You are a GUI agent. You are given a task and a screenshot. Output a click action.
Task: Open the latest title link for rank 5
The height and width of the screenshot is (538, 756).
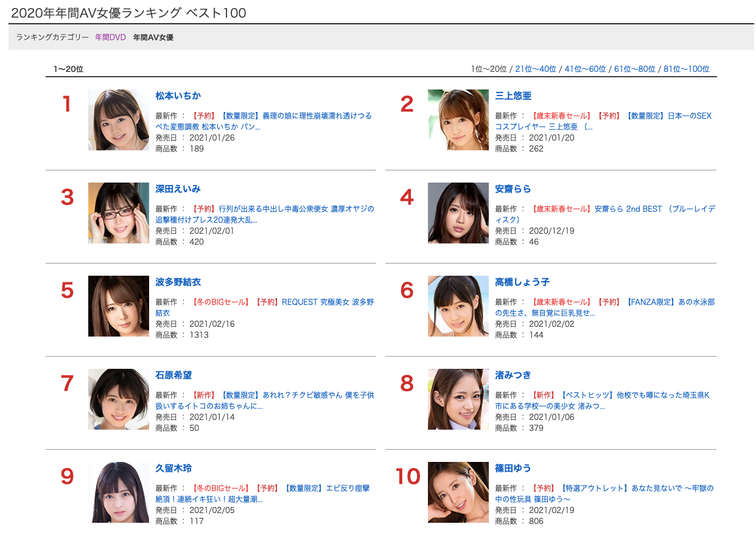[x=265, y=307]
